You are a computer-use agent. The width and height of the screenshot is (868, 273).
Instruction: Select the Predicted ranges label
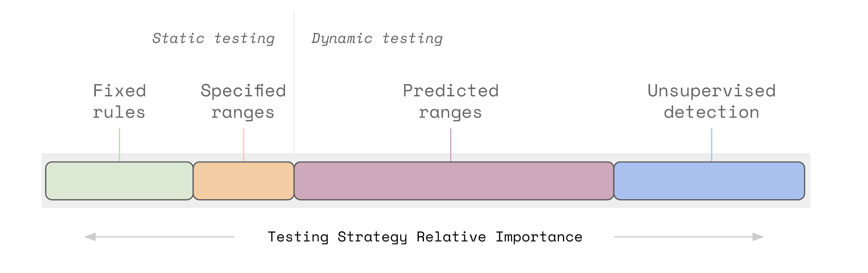tap(450, 102)
